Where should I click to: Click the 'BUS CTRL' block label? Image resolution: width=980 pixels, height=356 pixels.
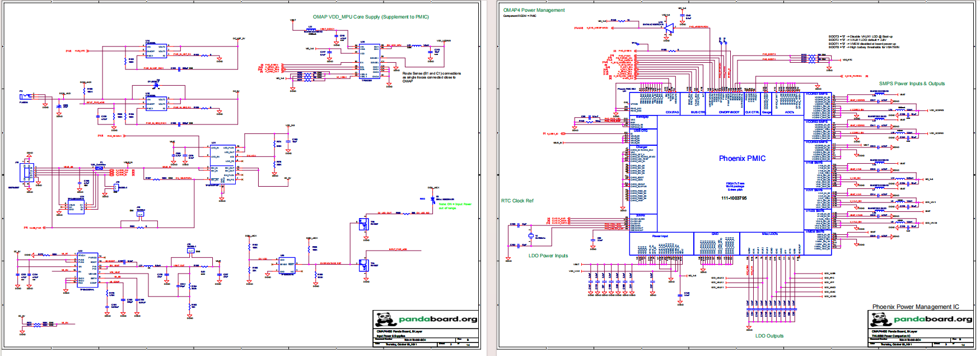point(698,112)
